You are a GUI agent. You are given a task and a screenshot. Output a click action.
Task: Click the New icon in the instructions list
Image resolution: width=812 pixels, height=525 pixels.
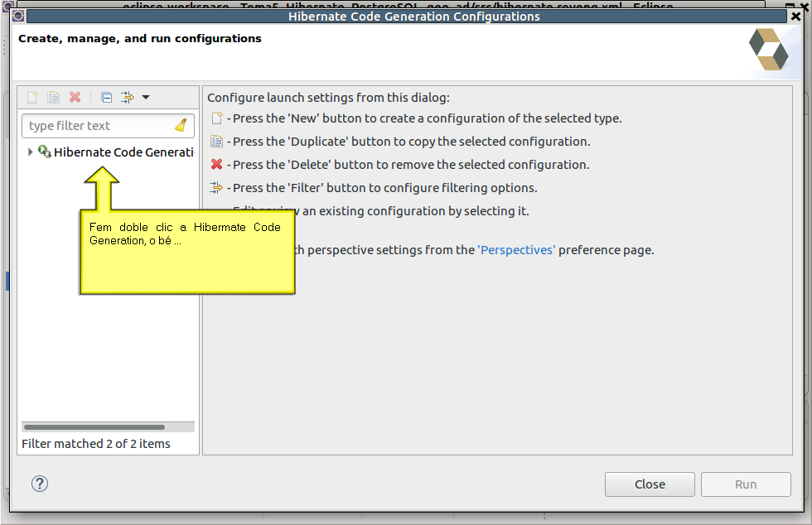point(217,118)
